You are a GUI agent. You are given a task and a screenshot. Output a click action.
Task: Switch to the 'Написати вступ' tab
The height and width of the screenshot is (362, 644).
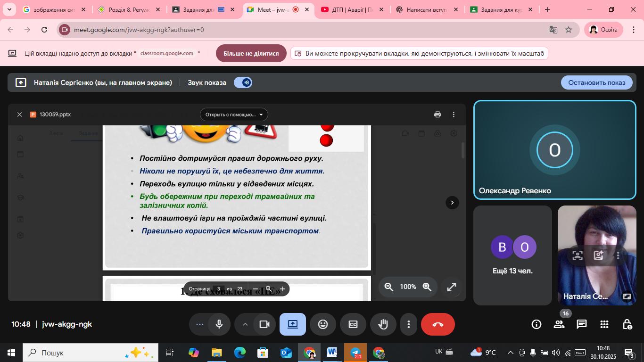pos(426,9)
